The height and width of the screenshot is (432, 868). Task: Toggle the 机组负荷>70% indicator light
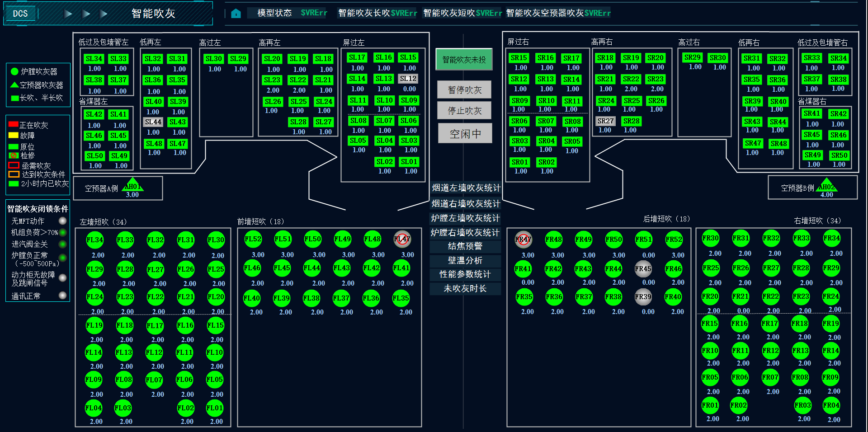coord(64,232)
